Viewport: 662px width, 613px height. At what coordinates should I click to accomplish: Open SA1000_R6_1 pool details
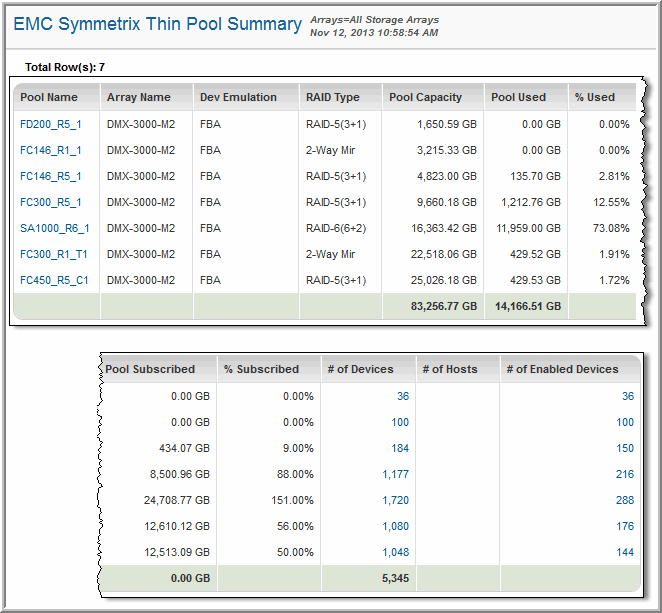(55, 228)
